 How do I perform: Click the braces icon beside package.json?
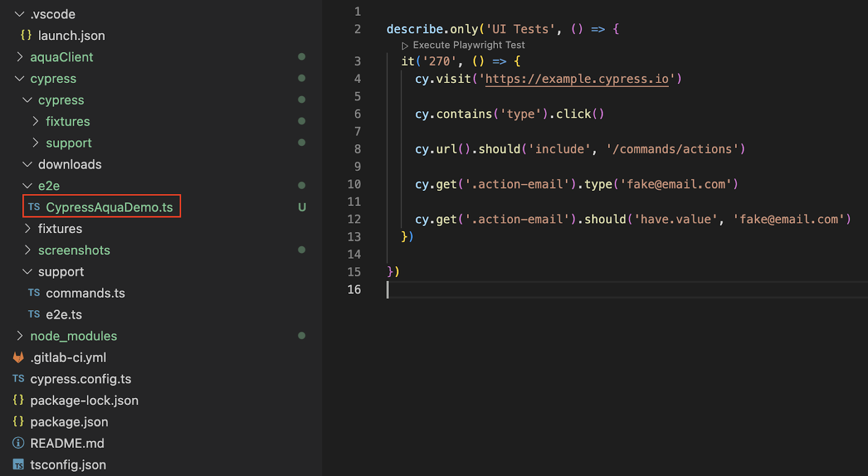point(18,421)
